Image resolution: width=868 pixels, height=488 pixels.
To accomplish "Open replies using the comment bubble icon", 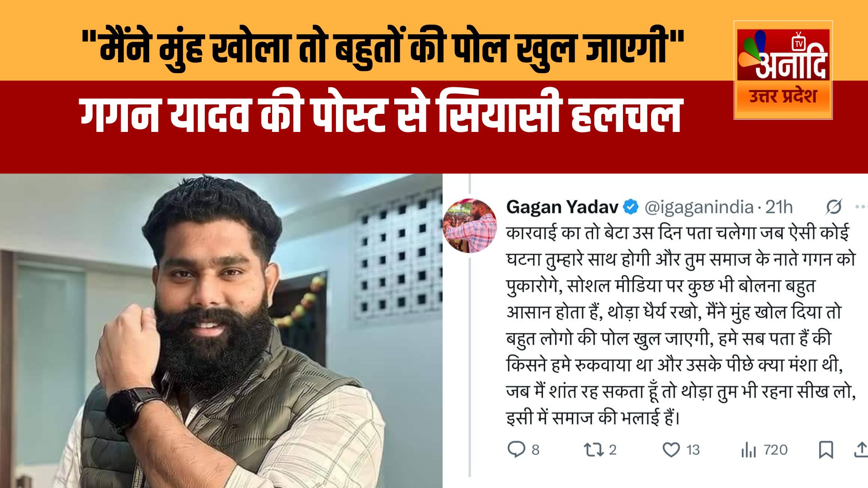I will 516,450.
